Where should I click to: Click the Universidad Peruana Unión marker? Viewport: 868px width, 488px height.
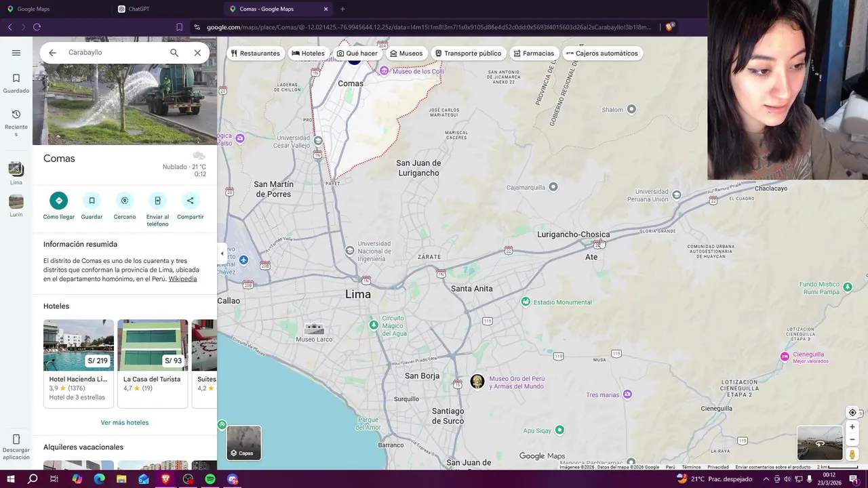pyautogui.click(x=677, y=195)
